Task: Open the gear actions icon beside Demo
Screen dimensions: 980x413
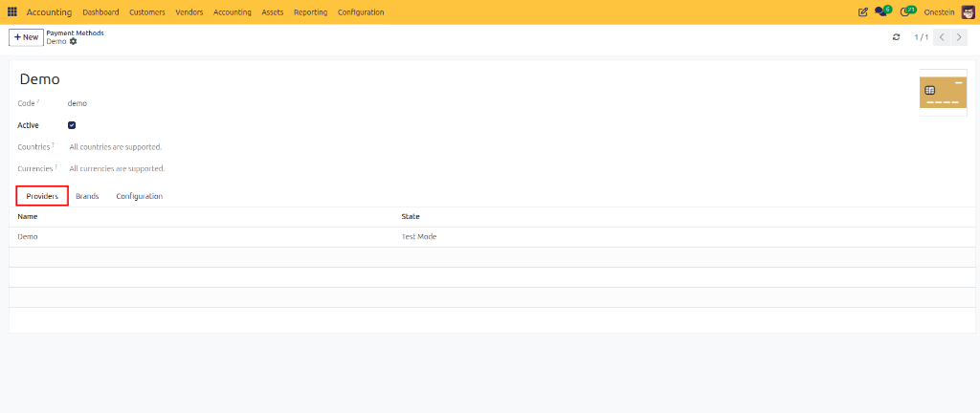Action: (73, 41)
